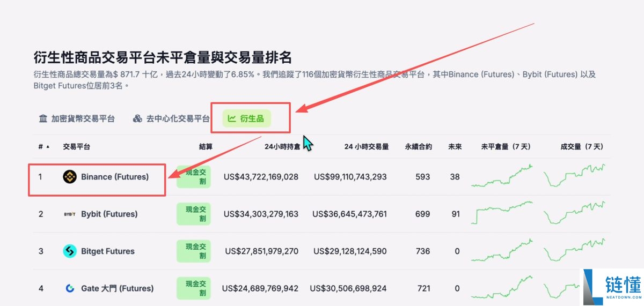Sort by the # rank column
The image size is (644, 306).
[x=43, y=146]
